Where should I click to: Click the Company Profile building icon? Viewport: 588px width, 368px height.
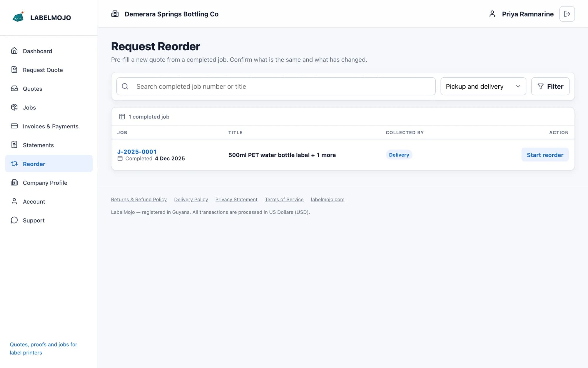tap(14, 183)
